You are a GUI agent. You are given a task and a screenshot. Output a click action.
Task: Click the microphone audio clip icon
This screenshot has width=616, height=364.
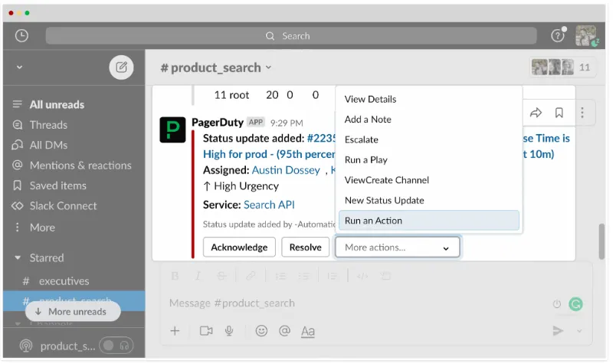pyautogui.click(x=228, y=330)
